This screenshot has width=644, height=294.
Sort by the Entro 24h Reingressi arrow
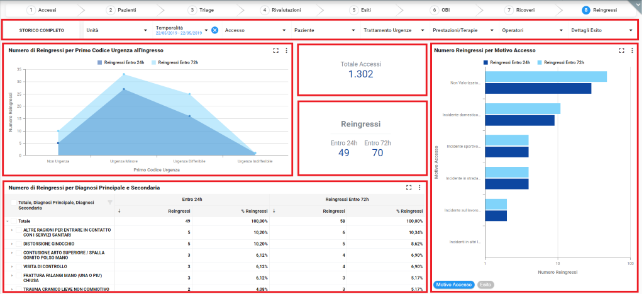click(x=119, y=212)
